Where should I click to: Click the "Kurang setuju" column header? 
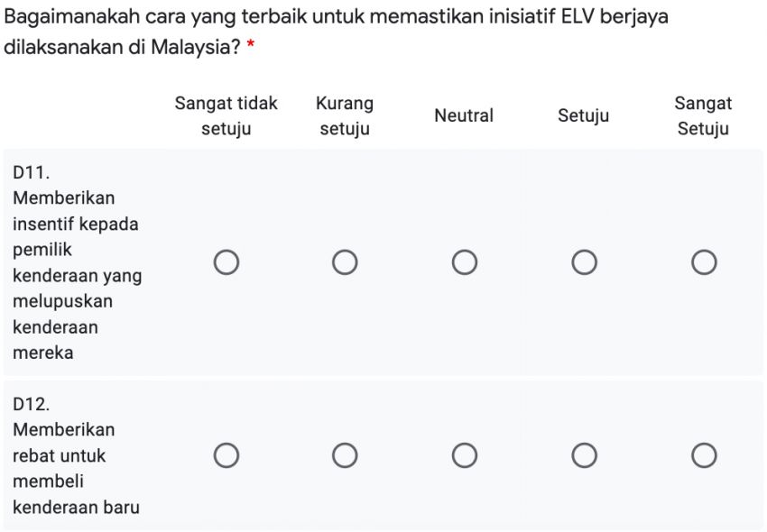click(345, 115)
